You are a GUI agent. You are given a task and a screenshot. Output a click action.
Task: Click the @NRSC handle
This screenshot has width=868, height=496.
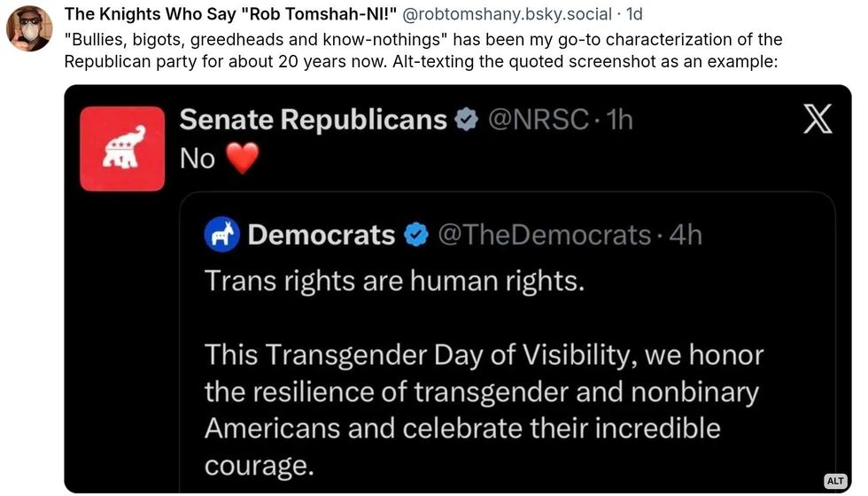539,120
